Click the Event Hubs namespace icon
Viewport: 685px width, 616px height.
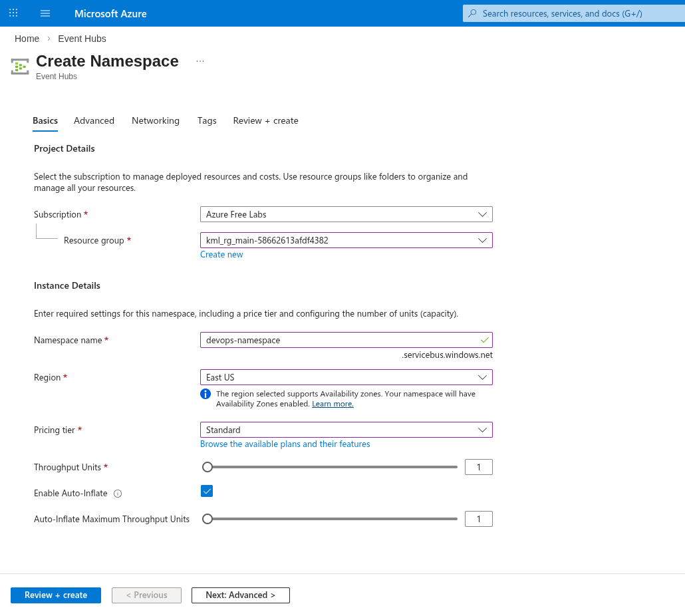pyautogui.click(x=20, y=67)
